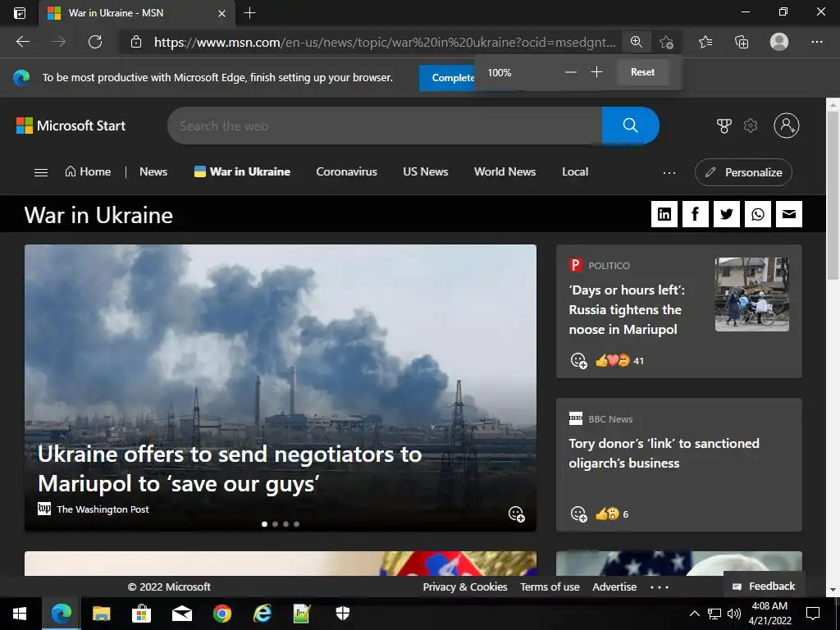Viewport: 840px width, 630px height.
Task: Open the News tab
Action: click(153, 172)
